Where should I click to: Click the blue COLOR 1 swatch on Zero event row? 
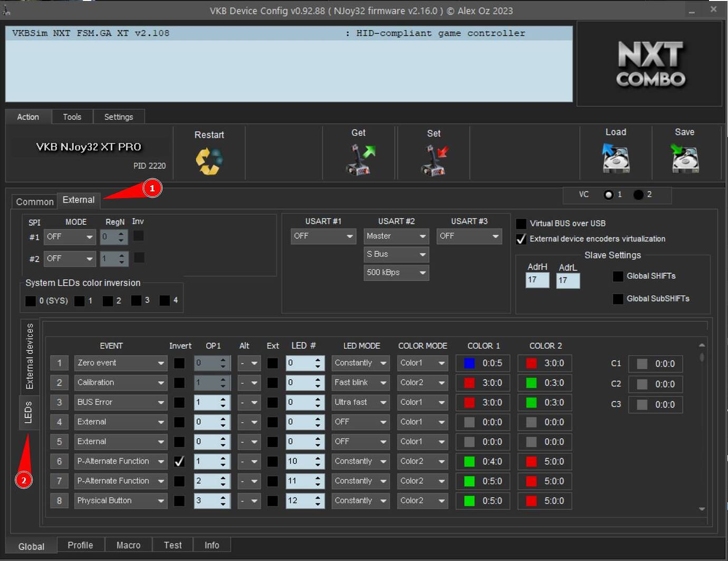(469, 363)
